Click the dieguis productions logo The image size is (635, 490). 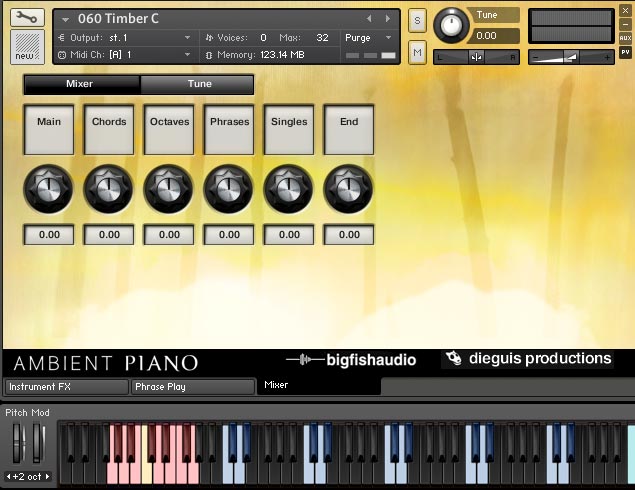pos(527,359)
